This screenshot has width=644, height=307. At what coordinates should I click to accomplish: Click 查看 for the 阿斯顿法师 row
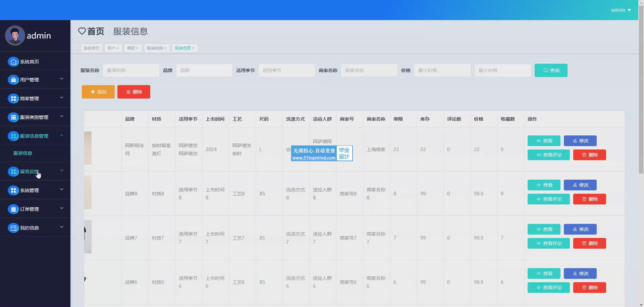tap(544, 141)
